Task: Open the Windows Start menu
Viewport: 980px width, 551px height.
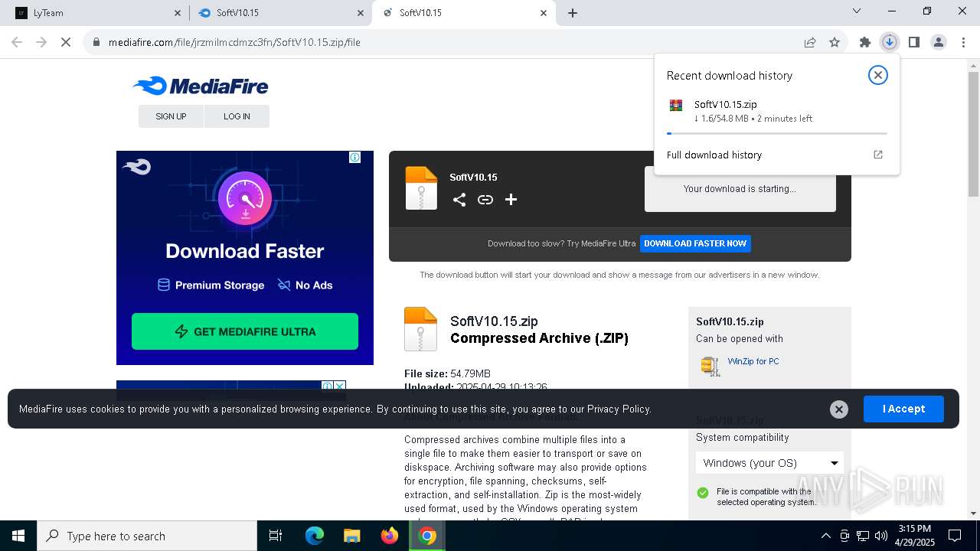Action: (18, 536)
